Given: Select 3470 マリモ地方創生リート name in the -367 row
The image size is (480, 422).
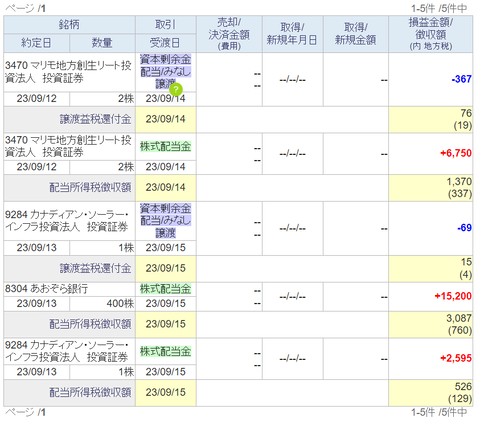Looking at the screenshot, I should click(68, 72).
